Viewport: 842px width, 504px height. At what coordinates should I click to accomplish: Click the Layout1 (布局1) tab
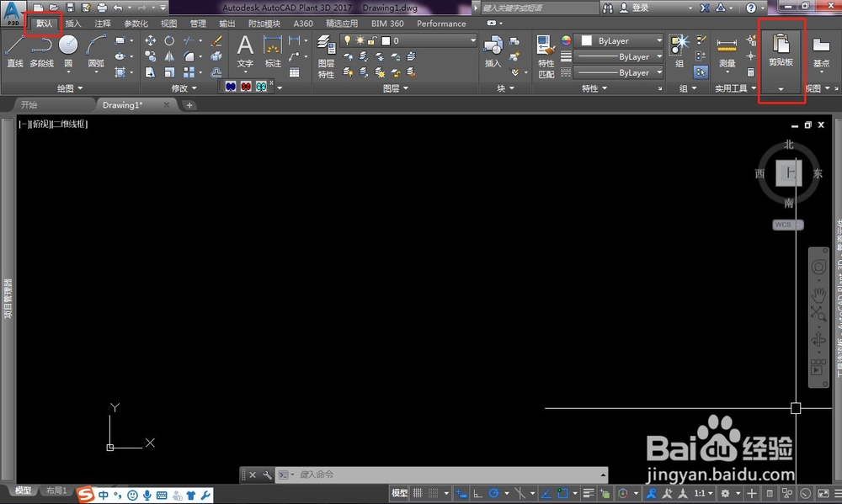click(56, 490)
